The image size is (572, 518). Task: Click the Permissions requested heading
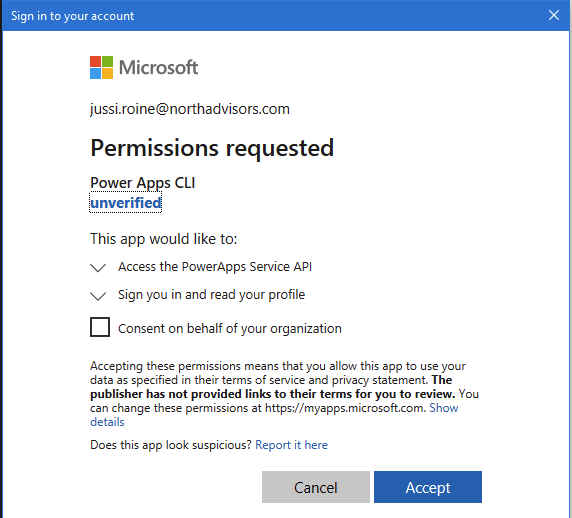tap(212, 148)
